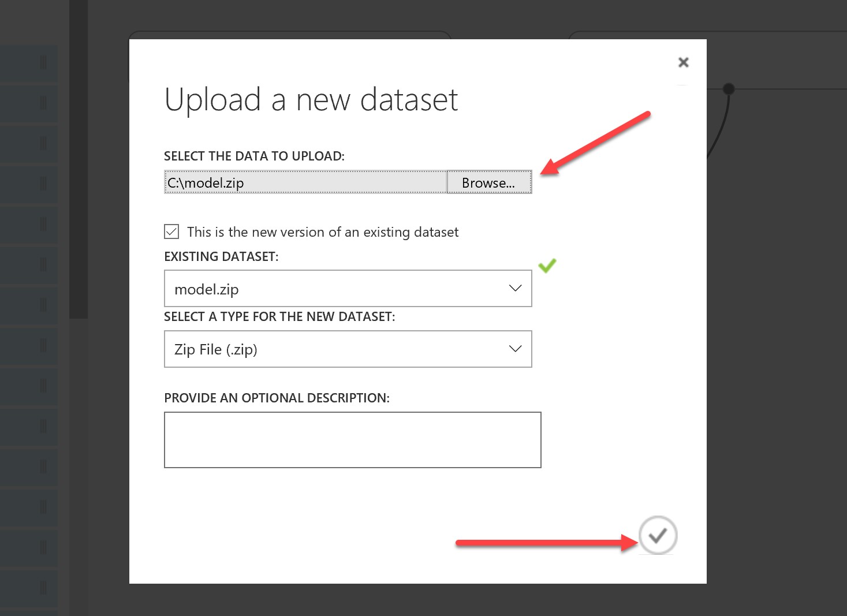Click the node connector dot on the canvas
The width and height of the screenshot is (847, 616).
click(x=729, y=89)
